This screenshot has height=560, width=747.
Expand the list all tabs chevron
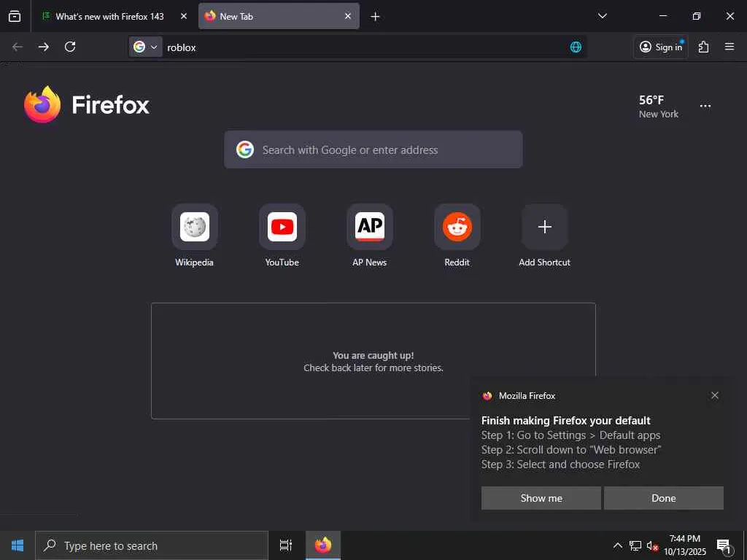602,16
